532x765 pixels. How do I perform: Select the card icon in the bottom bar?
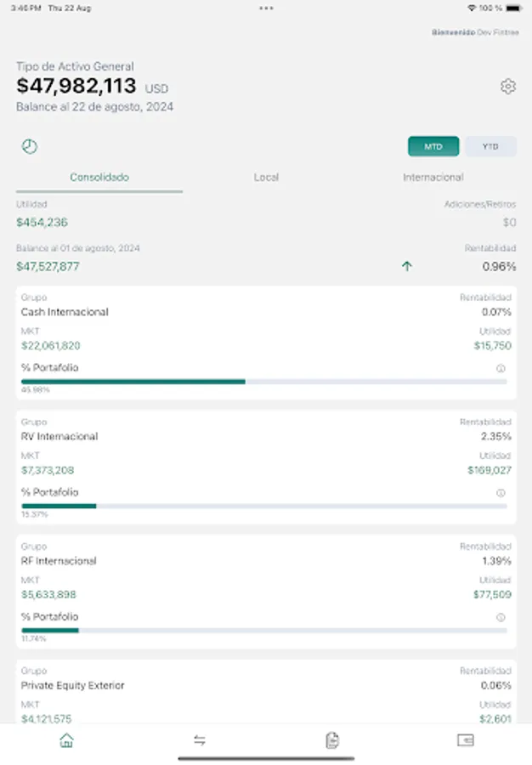point(465,740)
